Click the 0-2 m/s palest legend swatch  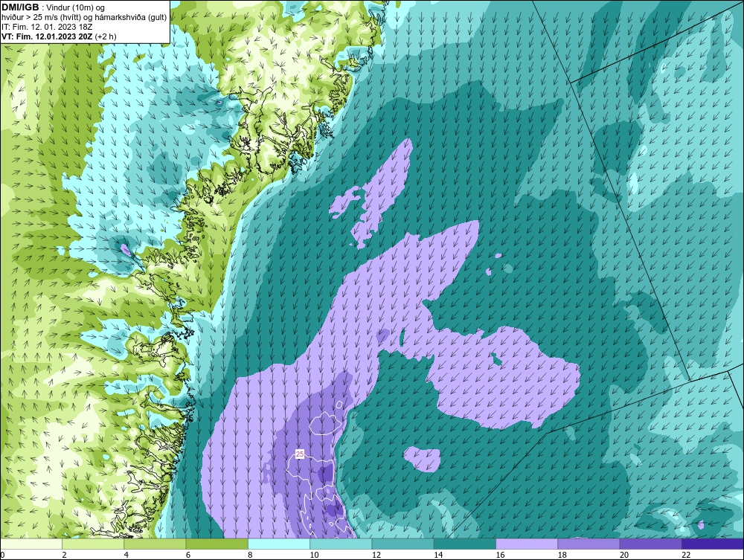[x=31, y=544]
